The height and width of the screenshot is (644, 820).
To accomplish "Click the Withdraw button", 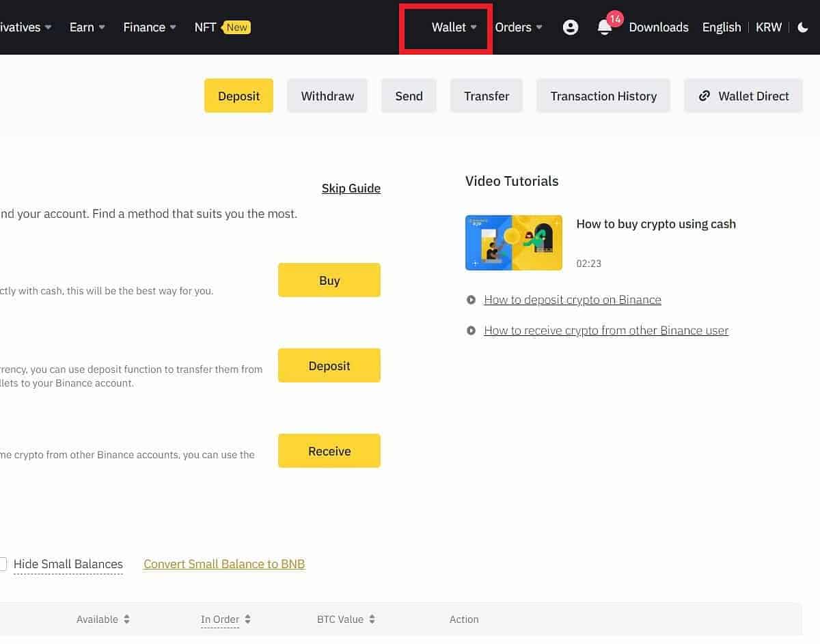I will point(327,96).
